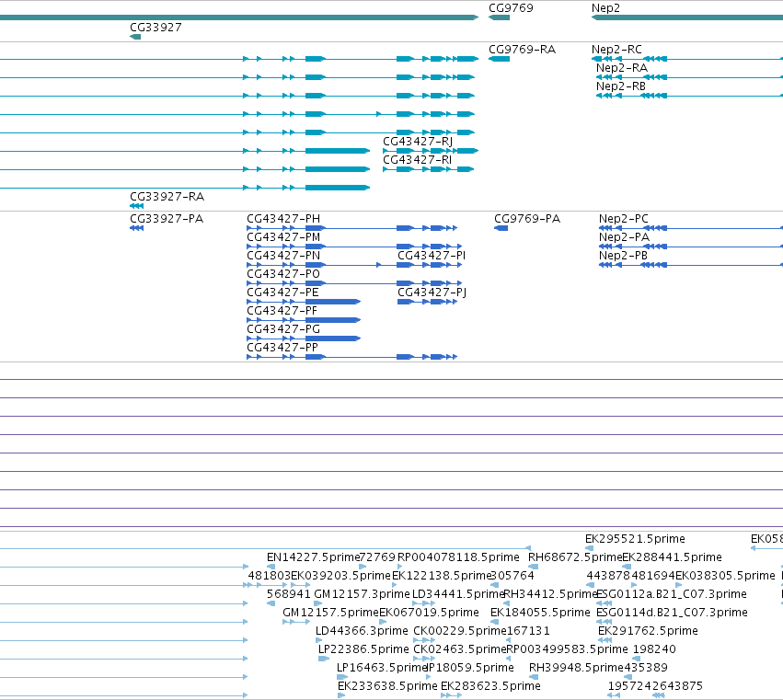The image size is (783, 700).
Task: Click the EK039203.5prime EST label
Action: coord(340,576)
